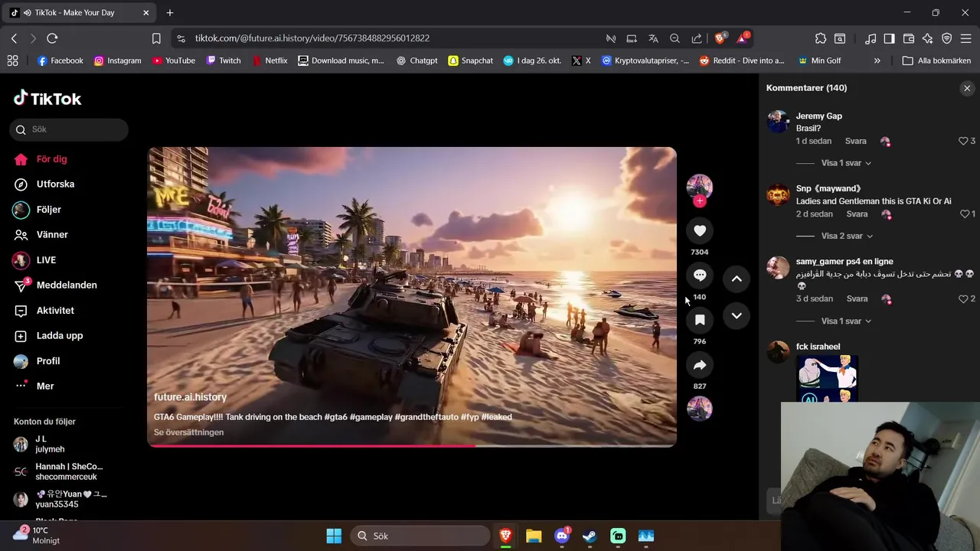Reply 'Svara' to samy_gamer's comment
This screenshot has width=980, height=551.
tap(857, 299)
